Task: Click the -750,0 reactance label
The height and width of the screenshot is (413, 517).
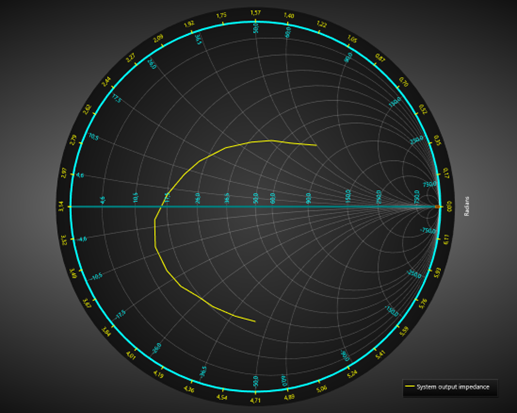Action: (427, 230)
